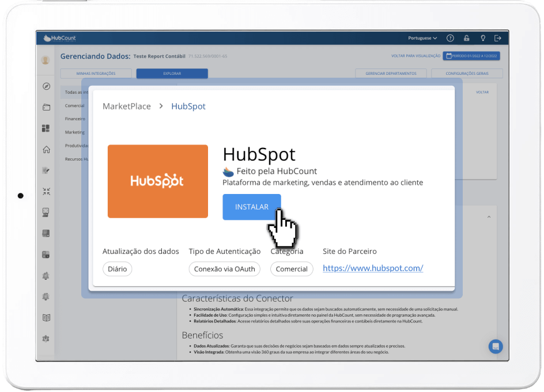This screenshot has width=544, height=392.
Task: Click the logout exit icon
Action: click(497, 38)
